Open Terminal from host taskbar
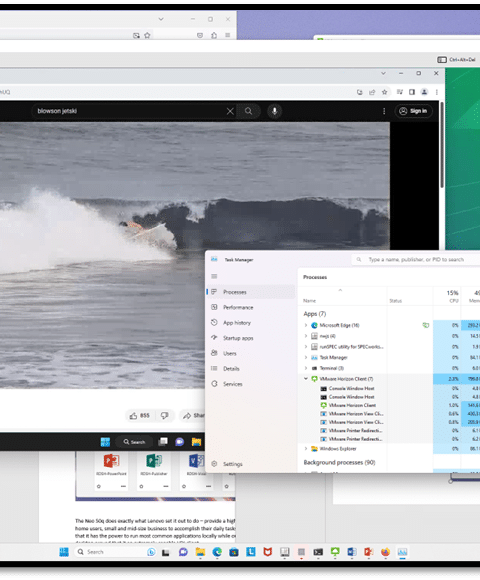The width and height of the screenshot is (480, 580). (318, 552)
